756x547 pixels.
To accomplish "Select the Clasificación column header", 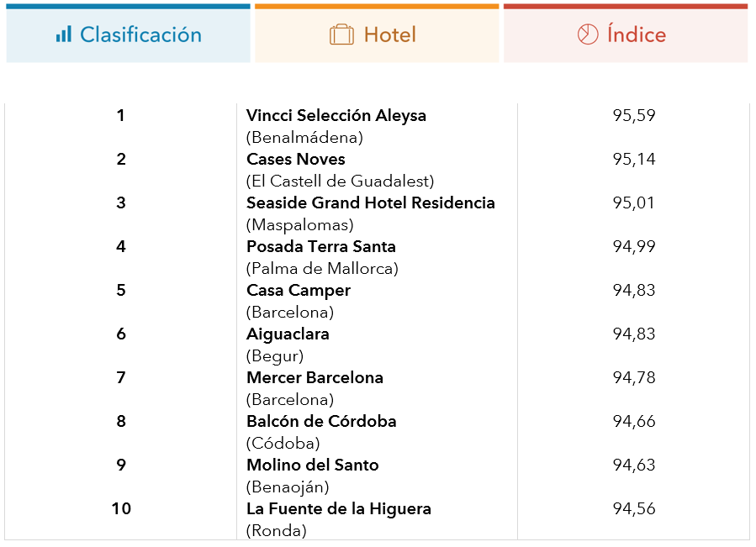I will (x=129, y=34).
